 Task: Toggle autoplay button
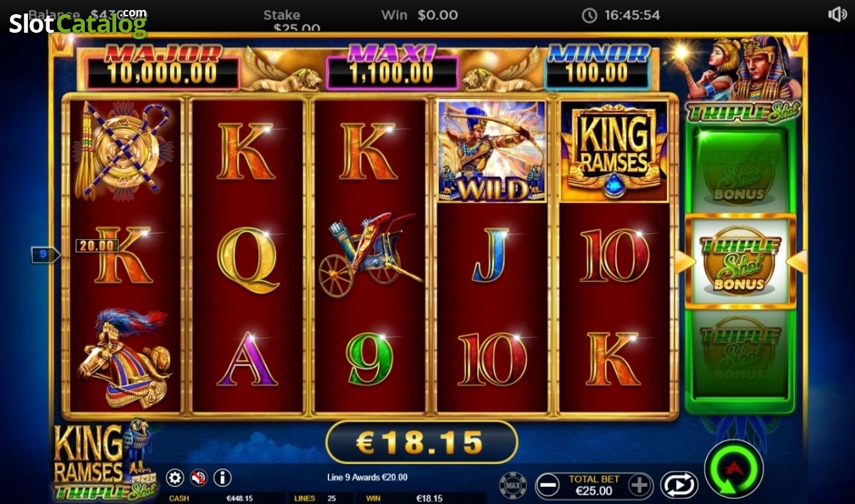click(679, 485)
